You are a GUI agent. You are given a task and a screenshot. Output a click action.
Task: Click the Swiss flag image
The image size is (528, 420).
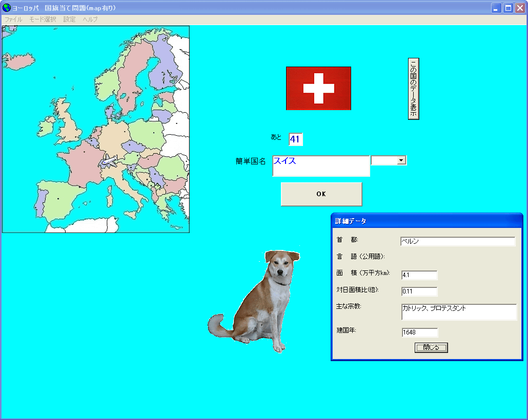coord(318,88)
